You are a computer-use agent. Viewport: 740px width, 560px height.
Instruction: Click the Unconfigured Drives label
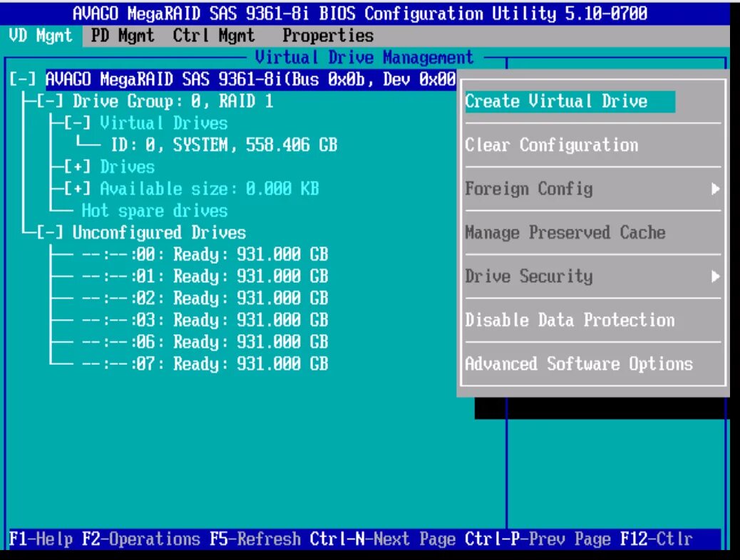(x=159, y=232)
